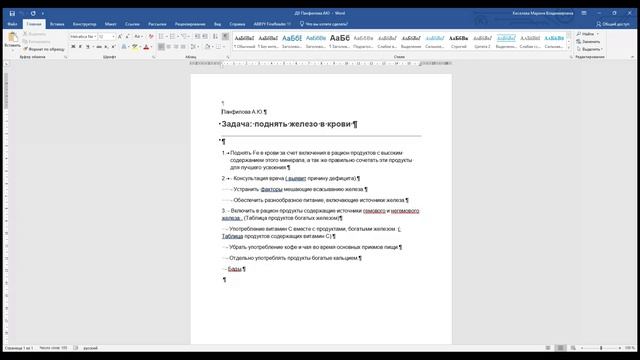Toggle Bold formatting

(x=73, y=47)
